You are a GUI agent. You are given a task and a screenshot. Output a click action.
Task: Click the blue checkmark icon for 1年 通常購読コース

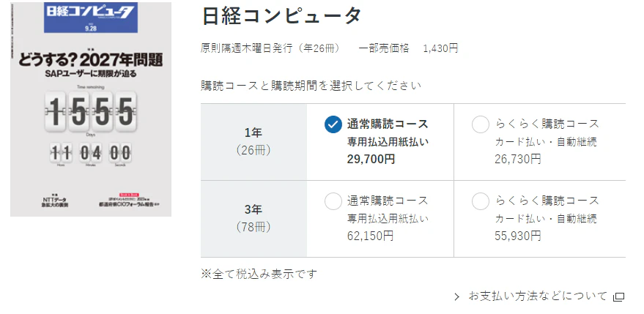(333, 124)
